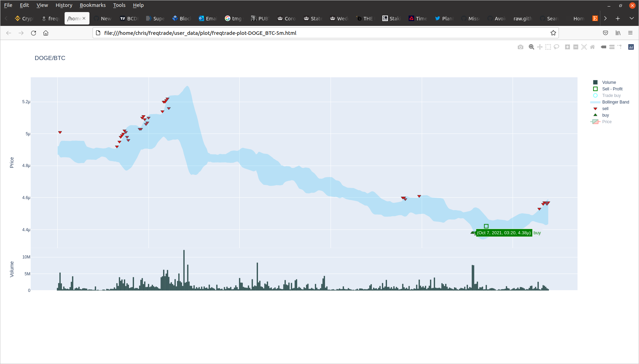Select the Zoom tool in the plot modebar
The image size is (639, 364).
531,47
